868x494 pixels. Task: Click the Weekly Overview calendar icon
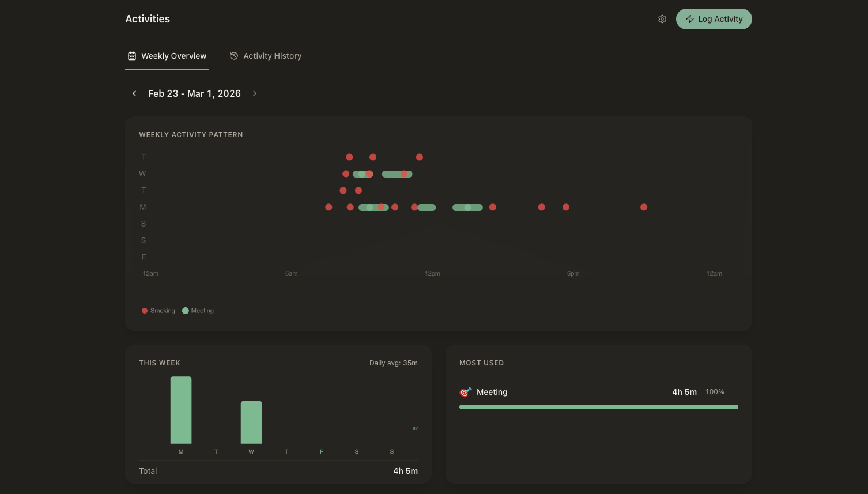[132, 56]
